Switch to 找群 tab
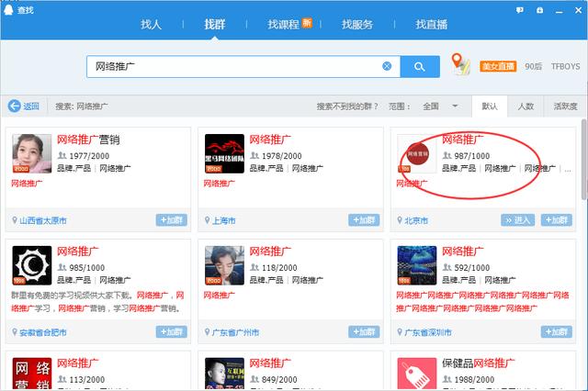588x391 pixels. point(214,25)
